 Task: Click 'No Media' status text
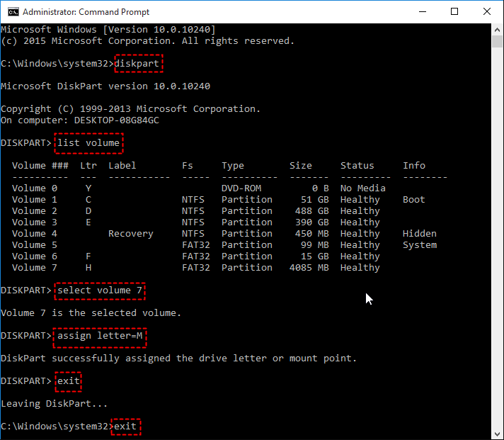click(x=363, y=188)
